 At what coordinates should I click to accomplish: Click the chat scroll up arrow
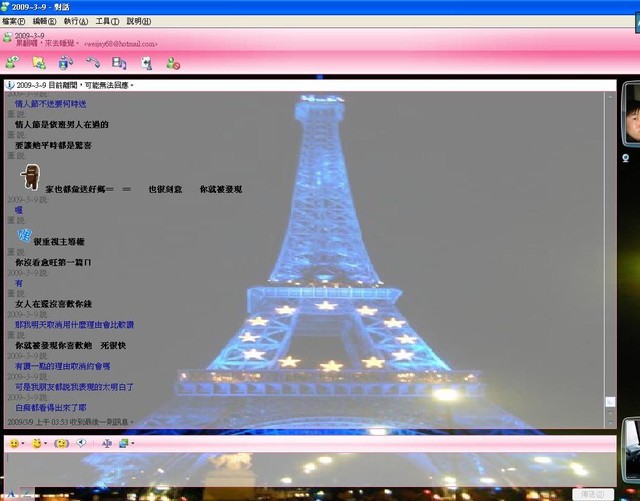tap(610, 97)
